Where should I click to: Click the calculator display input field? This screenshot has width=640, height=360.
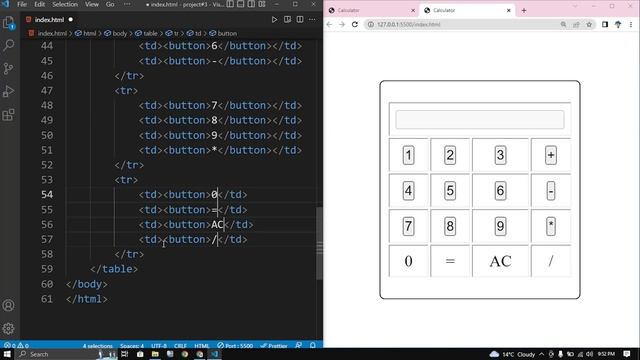480,120
